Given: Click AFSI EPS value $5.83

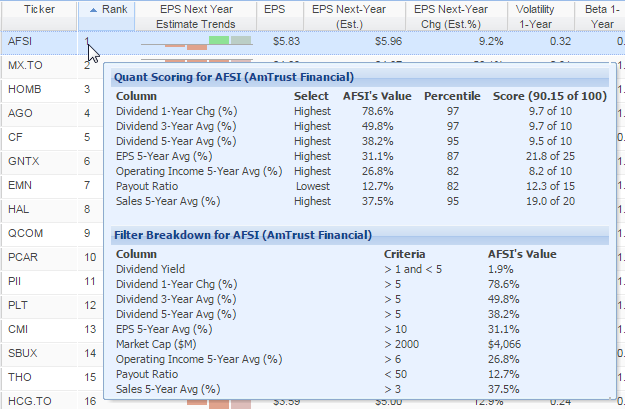Looking at the screenshot, I should (286, 41).
